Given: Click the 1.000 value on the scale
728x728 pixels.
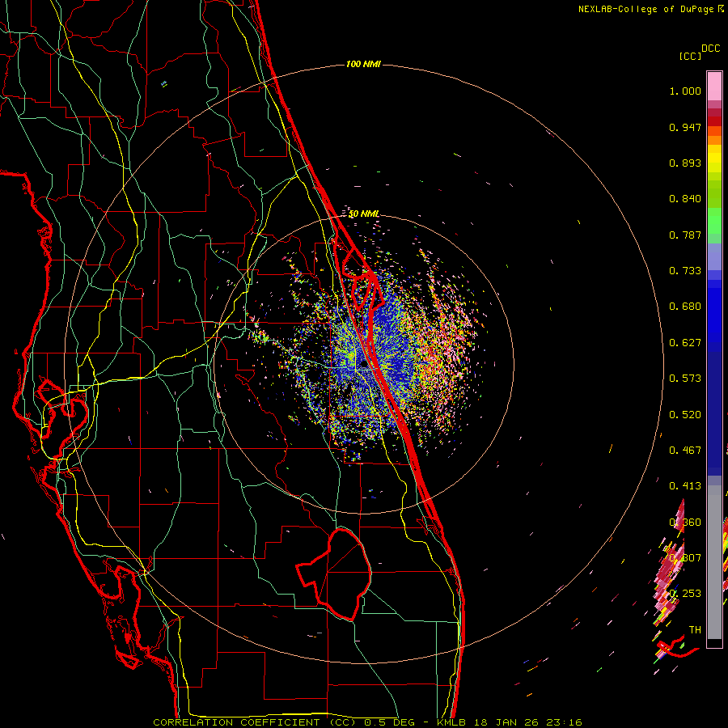Looking at the screenshot, I should (x=685, y=91).
